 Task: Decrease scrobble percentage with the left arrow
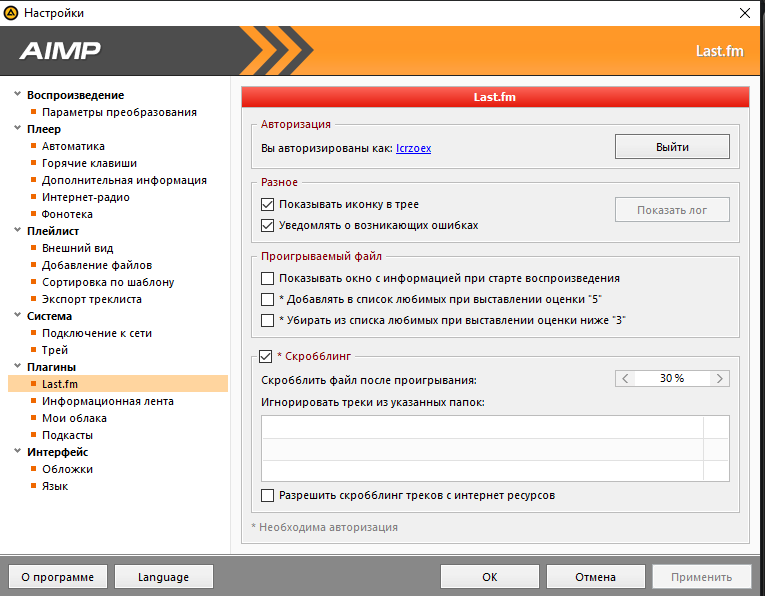click(626, 379)
